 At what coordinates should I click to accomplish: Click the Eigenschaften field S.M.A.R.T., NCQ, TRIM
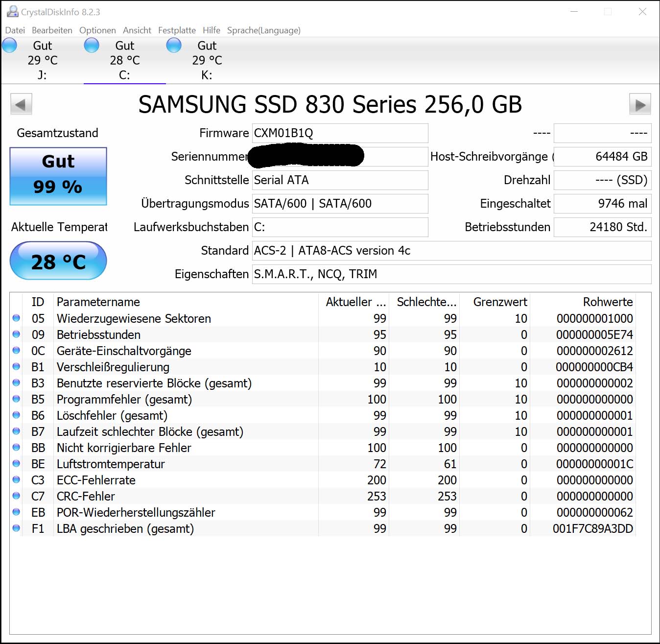452,274
